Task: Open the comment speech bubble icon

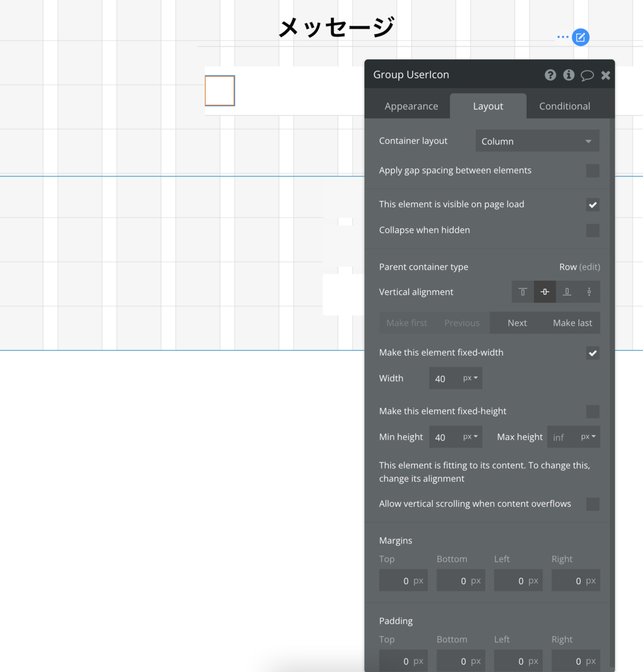Action: [587, 76]
